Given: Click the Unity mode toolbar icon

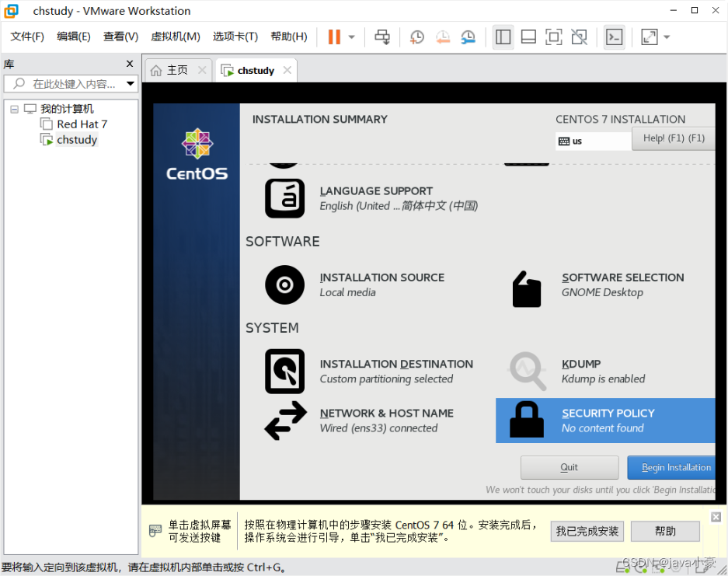Looking at the screenshot, I should [x=579, y=37].
